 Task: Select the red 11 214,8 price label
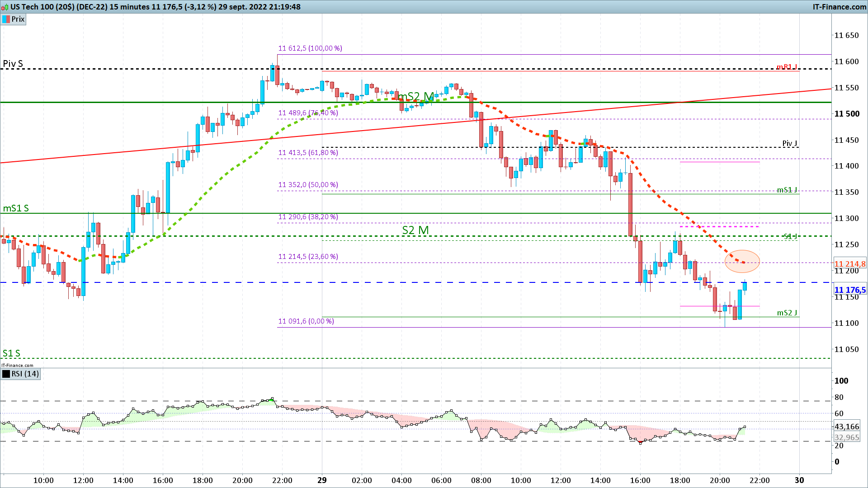click(x=850, y=264)
